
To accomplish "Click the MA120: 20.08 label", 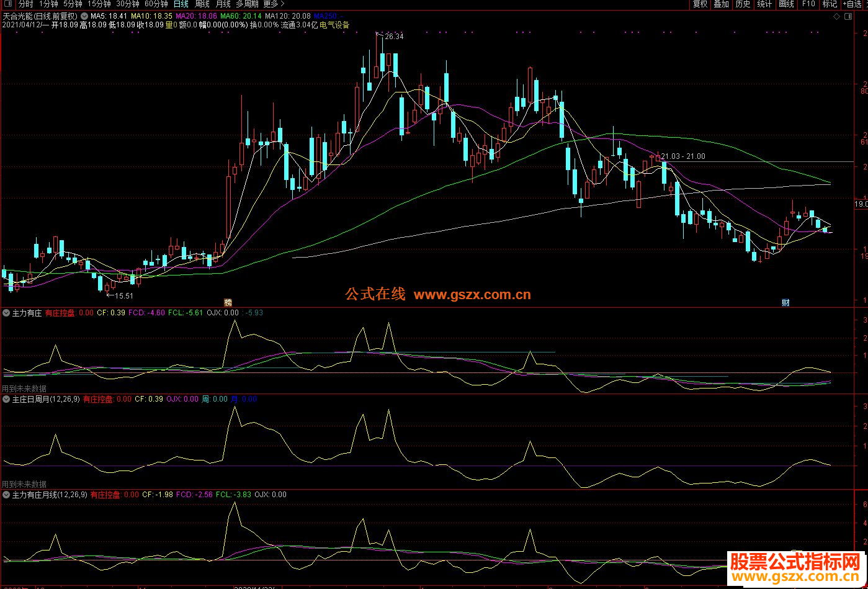I will click(x=287, y=16).
